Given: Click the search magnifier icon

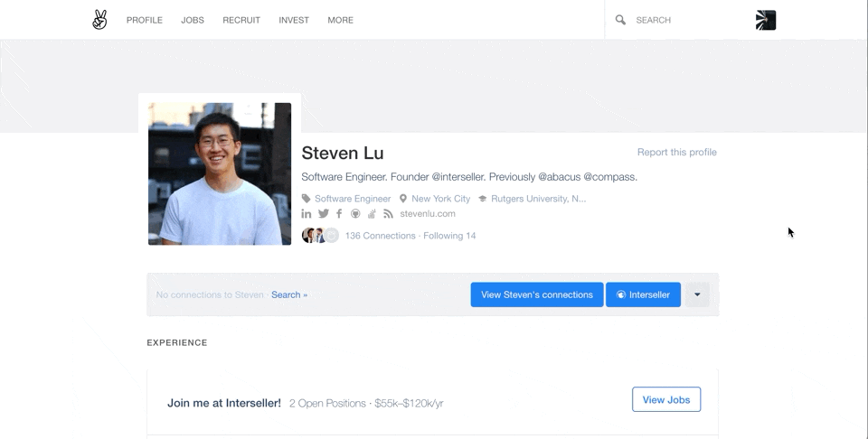Looking at the screenshot, I should (620, 20).
